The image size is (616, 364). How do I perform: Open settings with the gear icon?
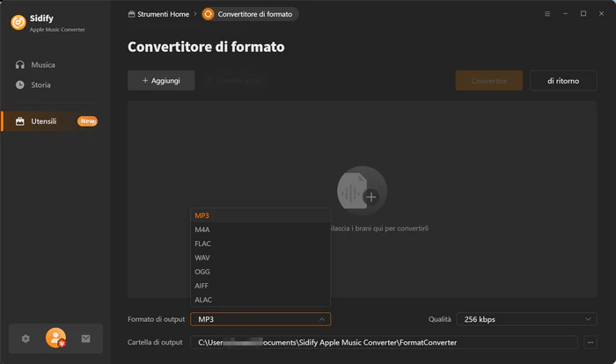pyautogui.click(x=26, y=339)
